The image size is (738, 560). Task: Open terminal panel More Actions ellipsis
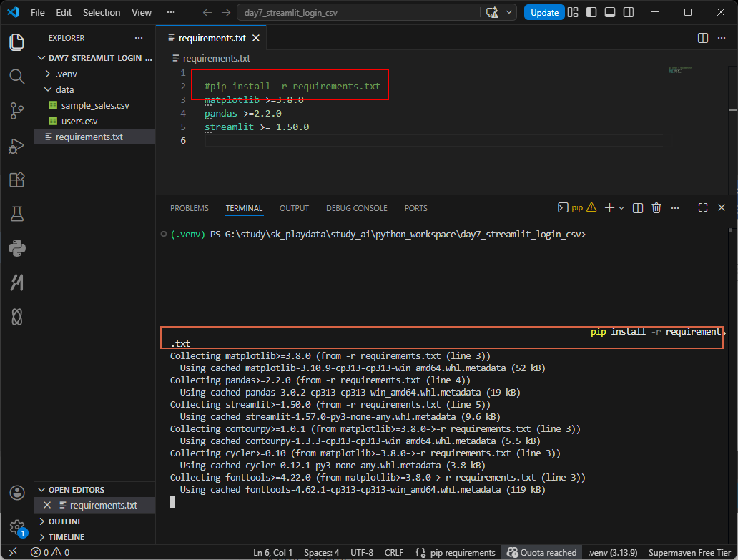click(x=675, y=208)
